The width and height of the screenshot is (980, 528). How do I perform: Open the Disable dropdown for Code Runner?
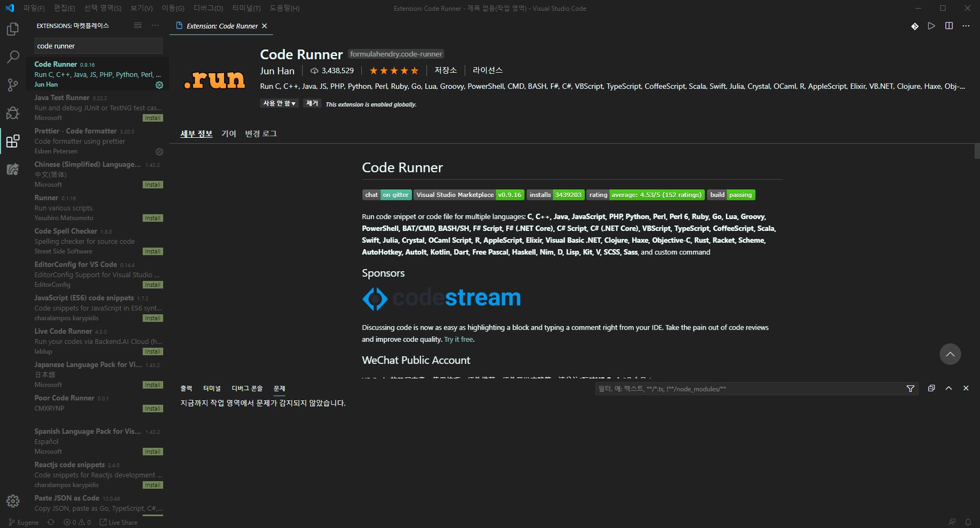pos(279,103)
